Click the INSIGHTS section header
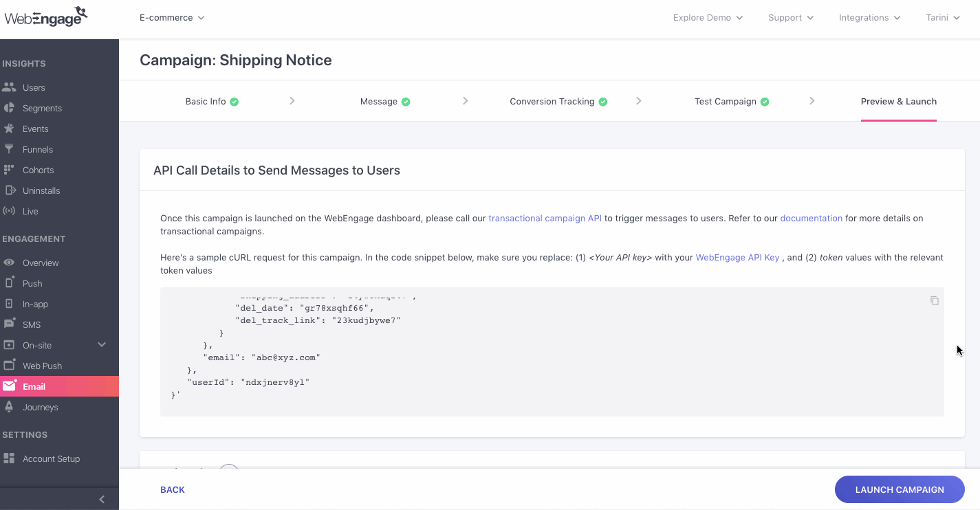Image resolution: width=980 pixels, height=510 pixels. (24, 64)
